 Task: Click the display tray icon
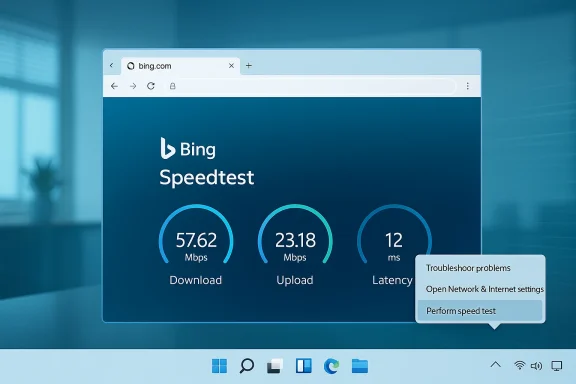pyautogui.click(x=557, y=366)
